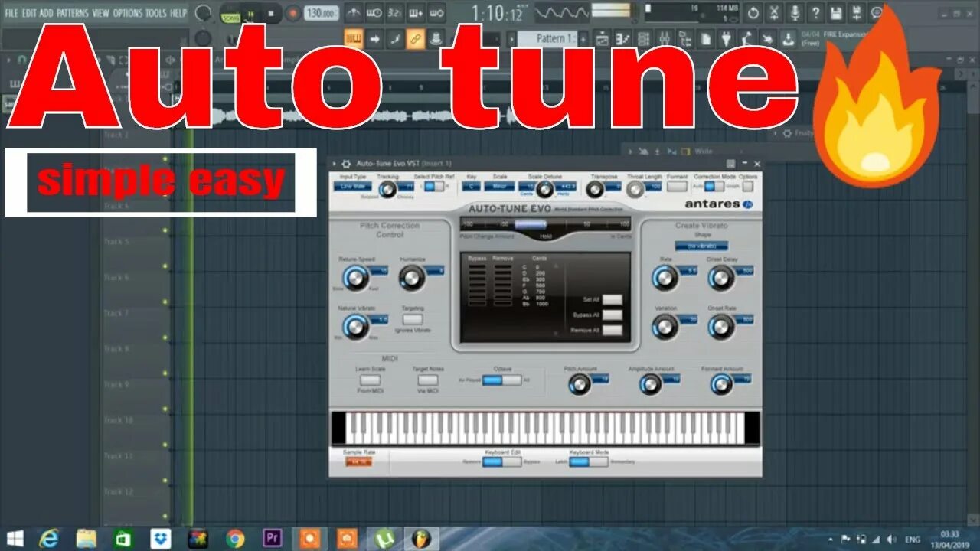
Task: Click the 130.000 tempo field
Action: (322, 13)
